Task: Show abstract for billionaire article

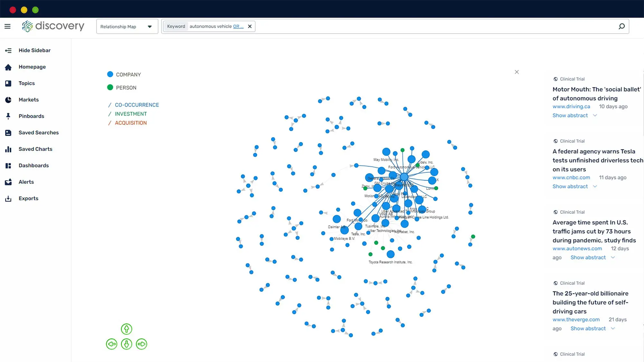Action: coord(593,328)
